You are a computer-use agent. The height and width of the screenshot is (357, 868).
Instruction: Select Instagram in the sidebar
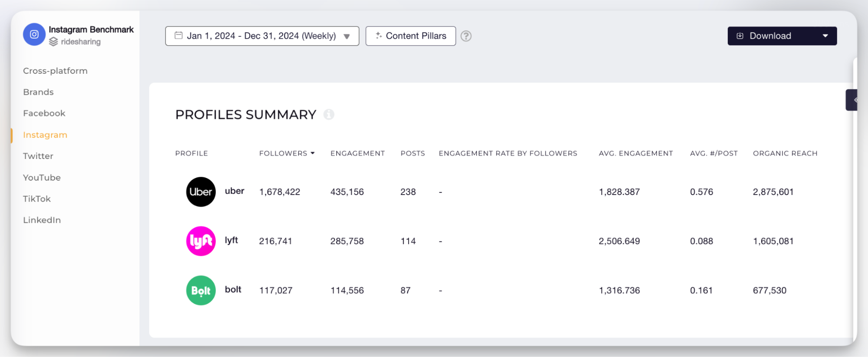(x=45, y=135)
